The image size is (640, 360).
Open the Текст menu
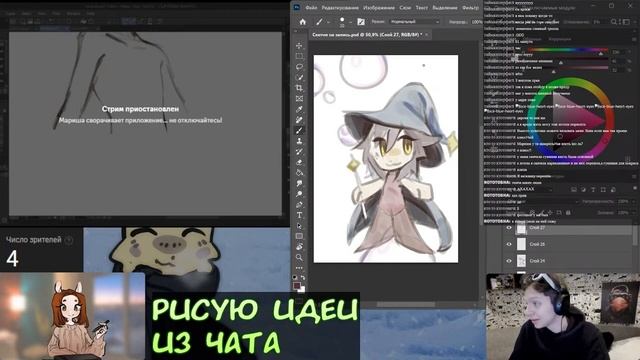point(422,8)
